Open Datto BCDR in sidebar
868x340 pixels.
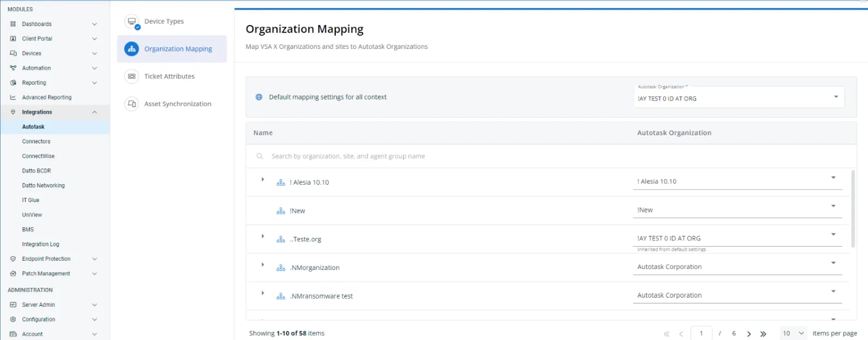coord(36,171)
